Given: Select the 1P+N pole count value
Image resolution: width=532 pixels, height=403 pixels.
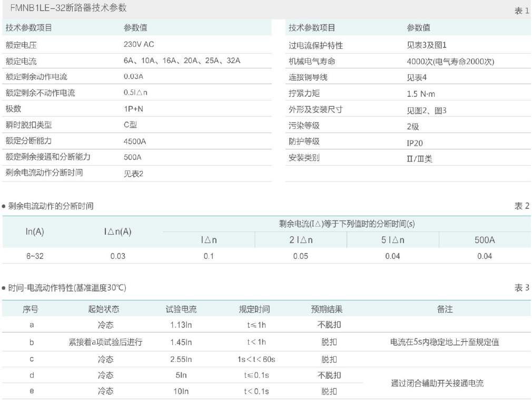Looking at the screenshot, I should [132, 109].
